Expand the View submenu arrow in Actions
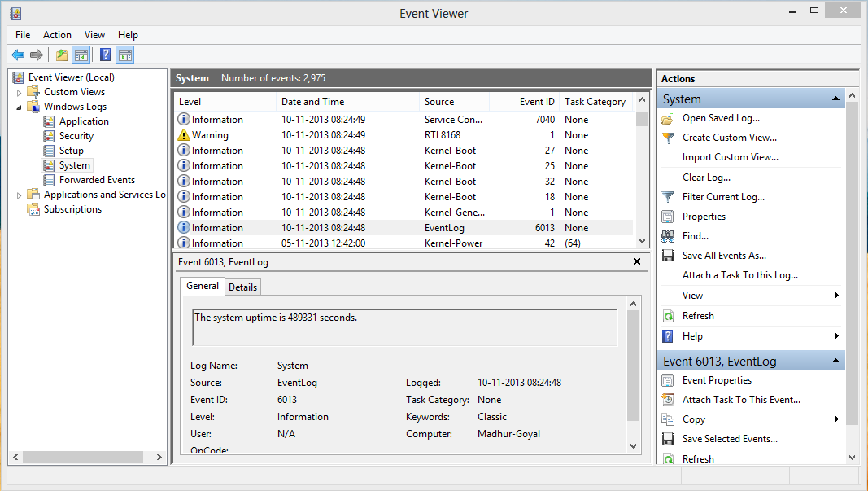The image size is (868, 491). pos(836,296)
